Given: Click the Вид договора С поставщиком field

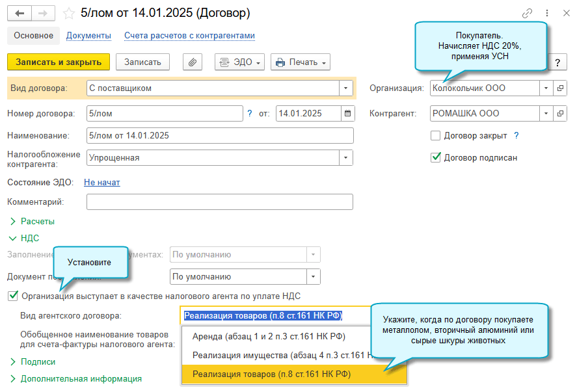Looking at the screenshot, I should click(x=213, y=88).
